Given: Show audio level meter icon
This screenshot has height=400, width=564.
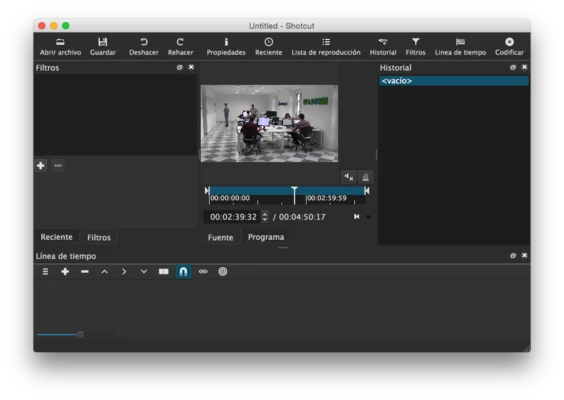Looking at the screenshot, I should tap(365, 177).
